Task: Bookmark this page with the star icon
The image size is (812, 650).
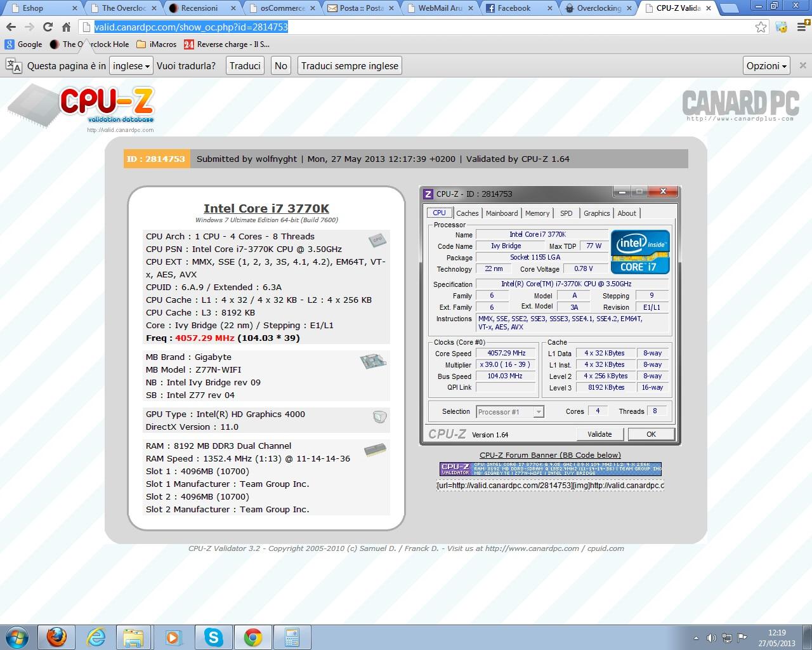Action: pyautogui.click(x=761, y=27)
